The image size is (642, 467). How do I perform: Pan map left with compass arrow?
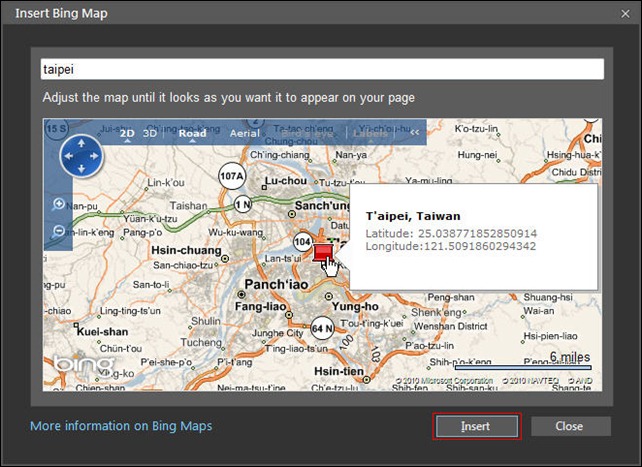tap(67, 156)
